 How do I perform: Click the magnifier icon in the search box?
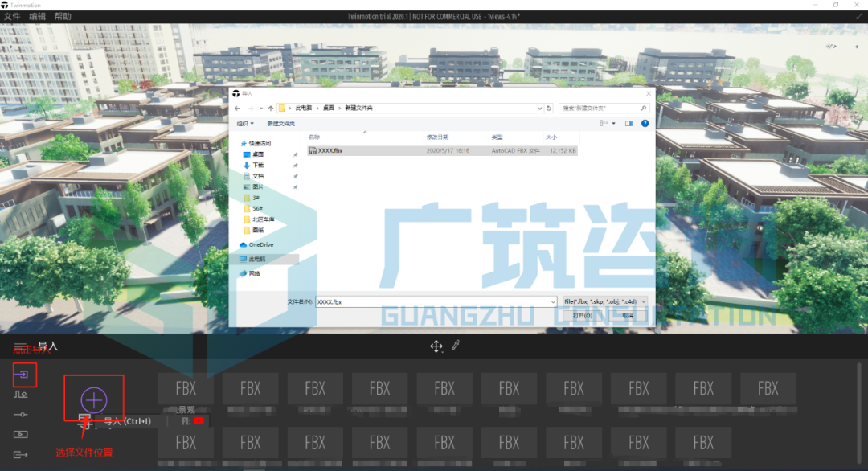643,108
